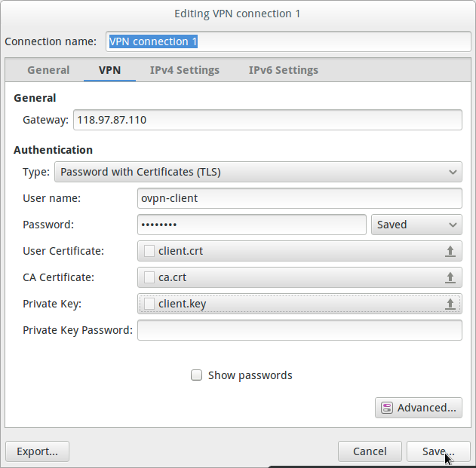Click the User name input field

click(x=299, y=198)
